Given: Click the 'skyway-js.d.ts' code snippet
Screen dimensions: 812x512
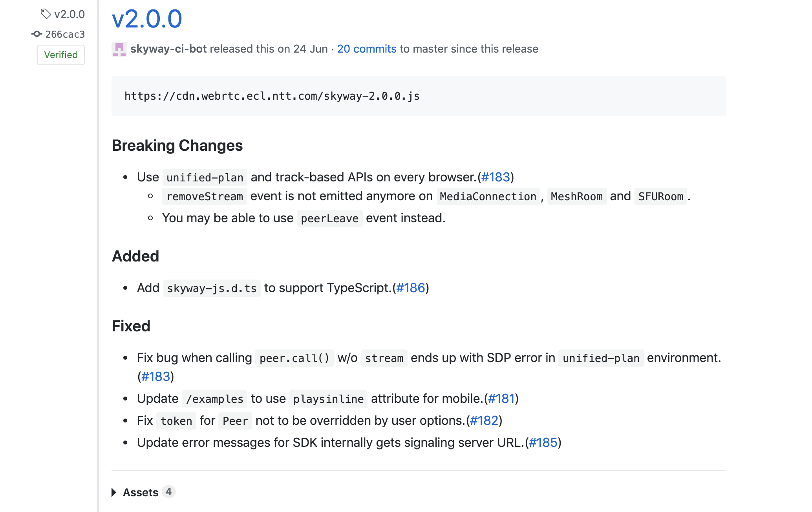Looking at the screenshot, I should pyautogui.click(x=212, y=288).
